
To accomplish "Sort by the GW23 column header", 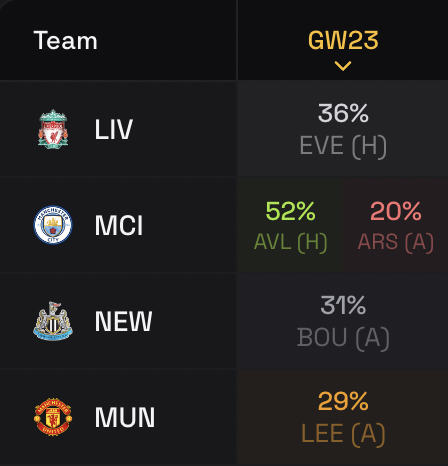I will [343, 40].
